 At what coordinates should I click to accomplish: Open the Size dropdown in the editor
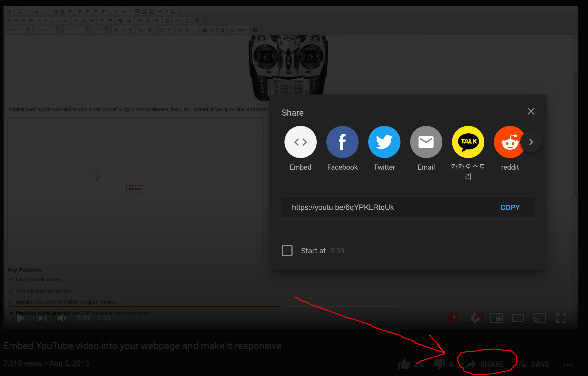(x=101, y=30)
